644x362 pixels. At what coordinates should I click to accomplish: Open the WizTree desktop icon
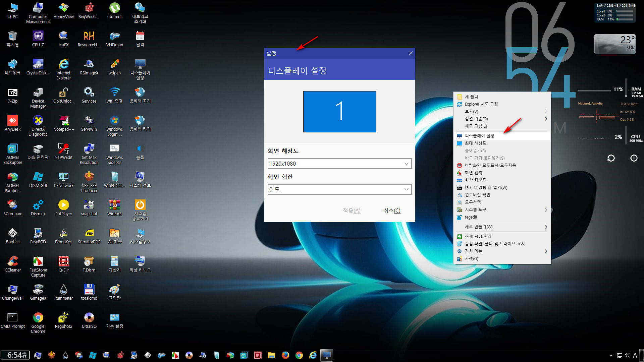(x=114, y=236)
